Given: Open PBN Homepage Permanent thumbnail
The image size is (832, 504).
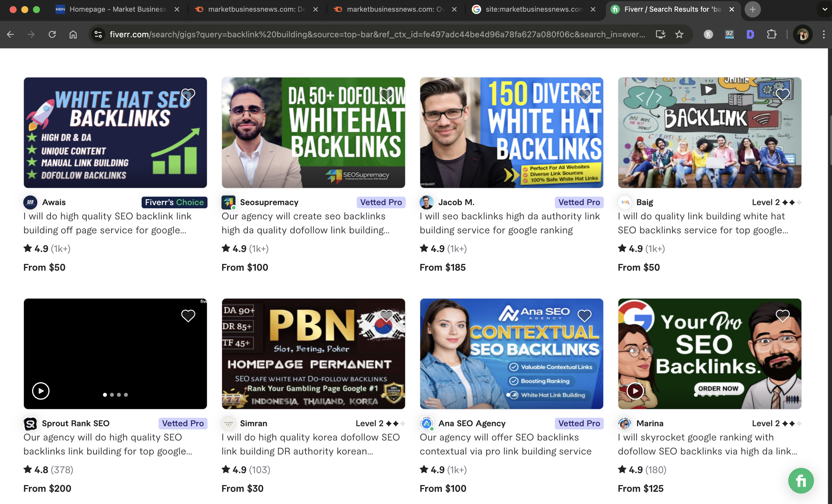Looking at the screenshot, I should [313, 354].
